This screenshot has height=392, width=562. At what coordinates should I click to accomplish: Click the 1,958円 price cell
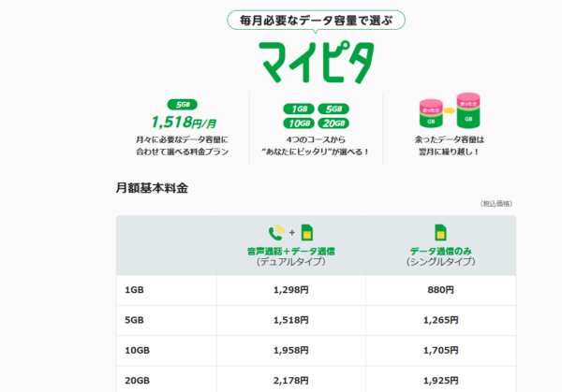(291, 351)
